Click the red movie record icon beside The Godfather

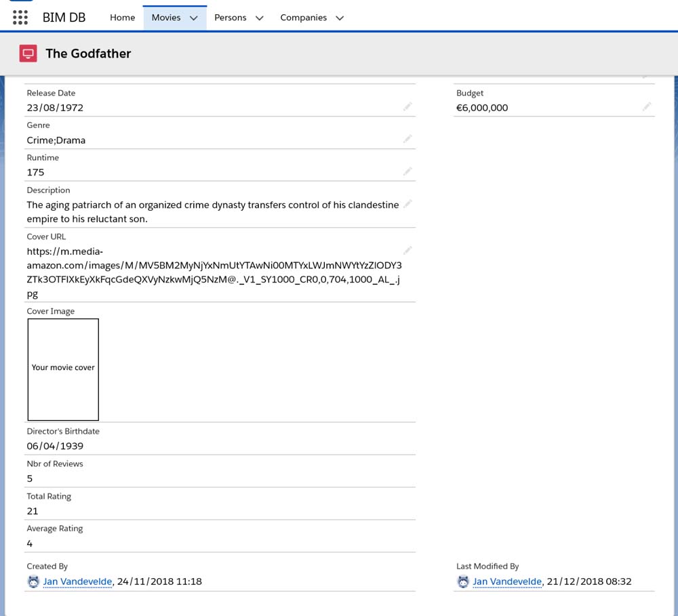[x=28, y=54]
